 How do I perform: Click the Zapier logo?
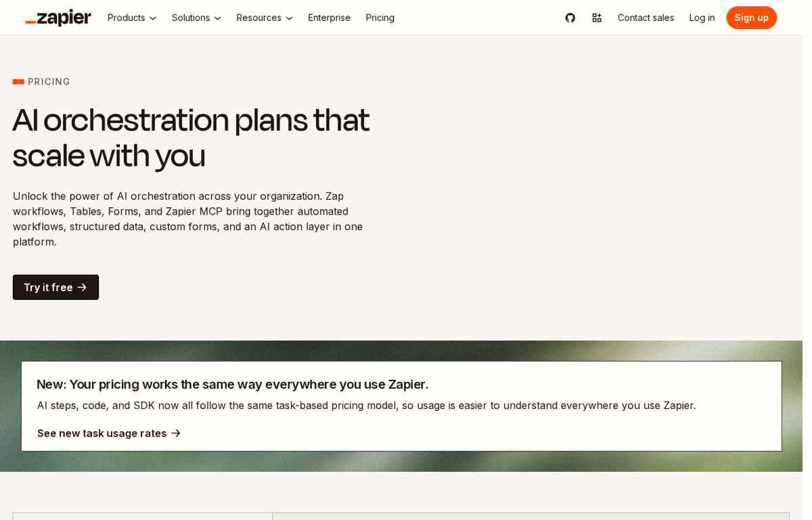click(x=58, y=18)
